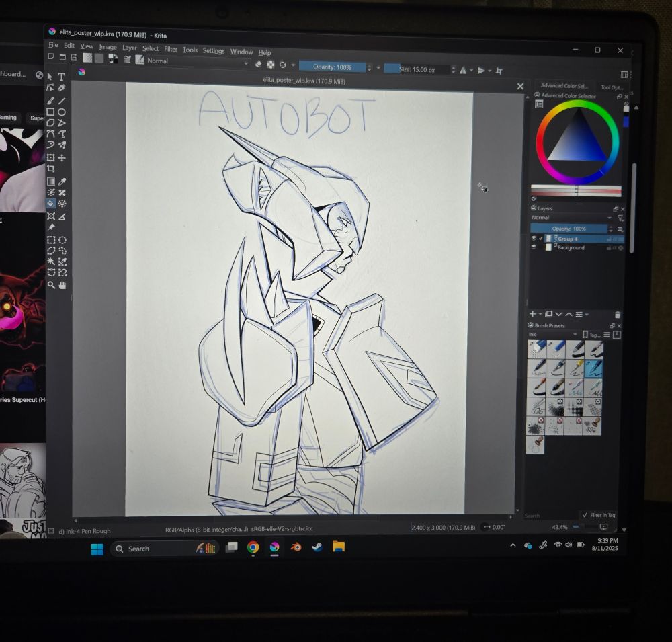Select the Text tool in toolbox
672x642 pixels.
61,77
